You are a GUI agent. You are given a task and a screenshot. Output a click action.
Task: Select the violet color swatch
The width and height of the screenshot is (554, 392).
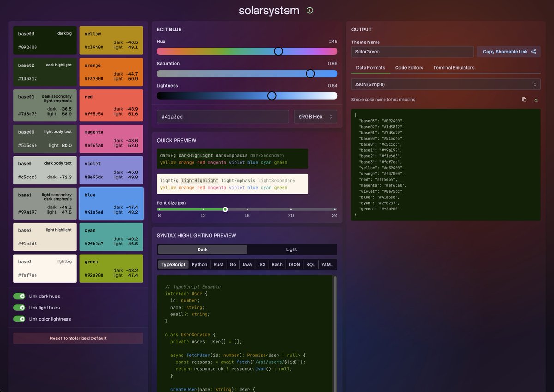coord(111,170)
